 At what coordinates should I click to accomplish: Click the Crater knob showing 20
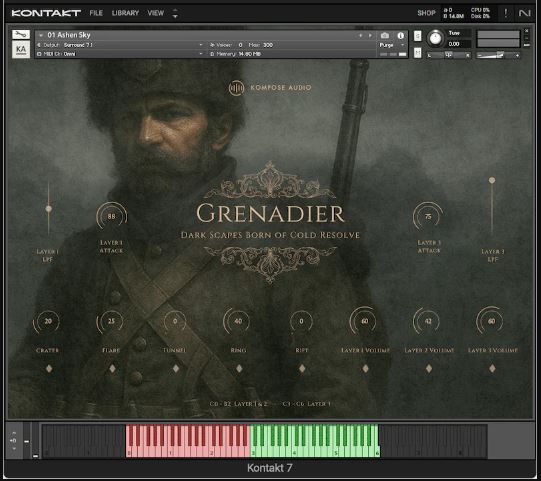(x=48, y=321)
